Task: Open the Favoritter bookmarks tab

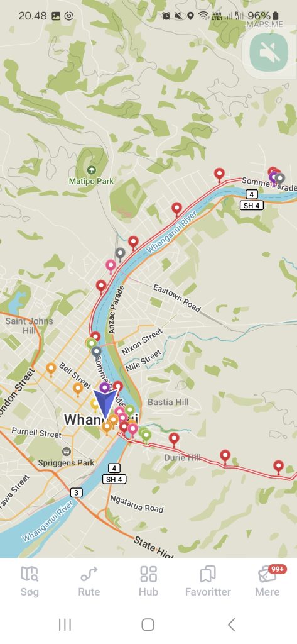Action: pos(208,581)
